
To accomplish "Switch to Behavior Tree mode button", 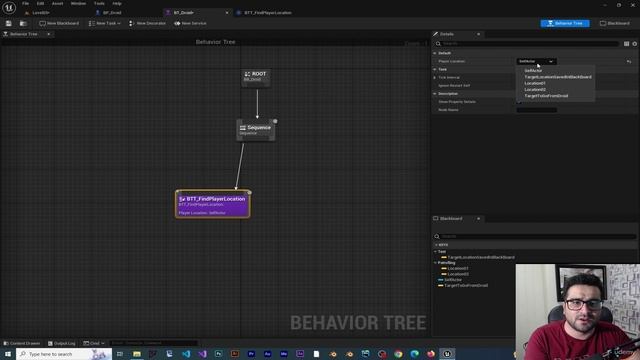I will click(565, 23).
